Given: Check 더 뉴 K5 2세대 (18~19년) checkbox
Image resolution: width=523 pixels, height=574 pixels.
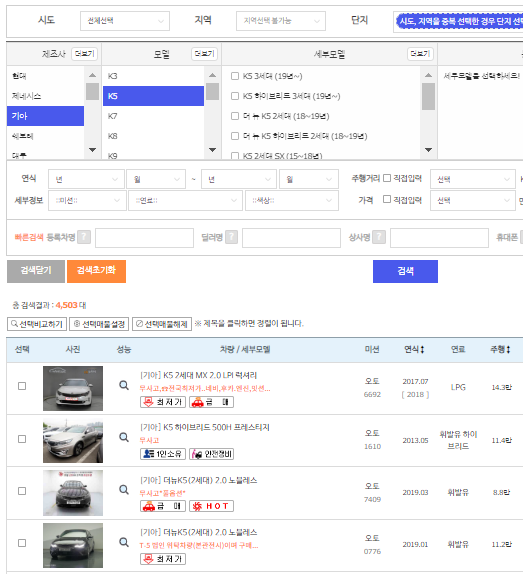Looking at the screenshot, I should (235, 116).
